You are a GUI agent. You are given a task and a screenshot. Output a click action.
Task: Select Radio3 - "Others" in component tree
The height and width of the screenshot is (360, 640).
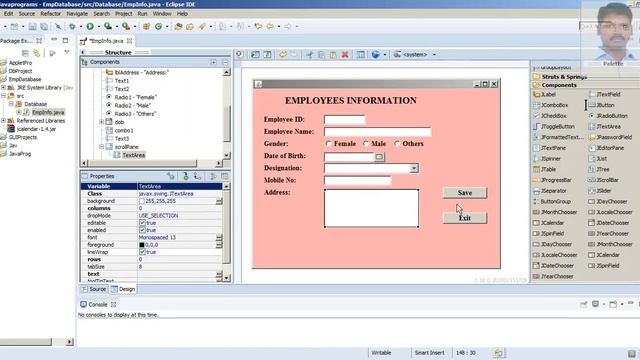tap(131, 114)
